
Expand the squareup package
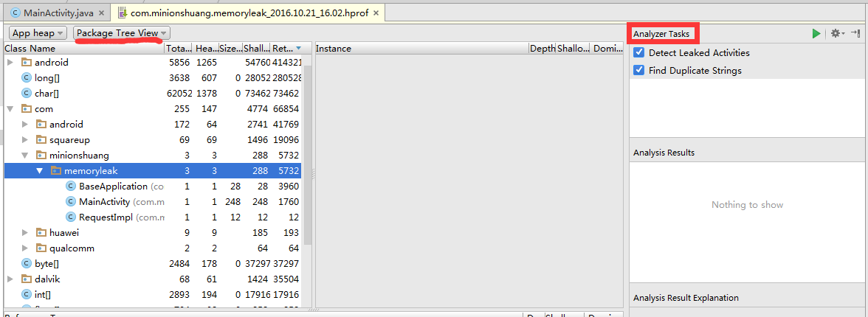click(x=25, y=140)
